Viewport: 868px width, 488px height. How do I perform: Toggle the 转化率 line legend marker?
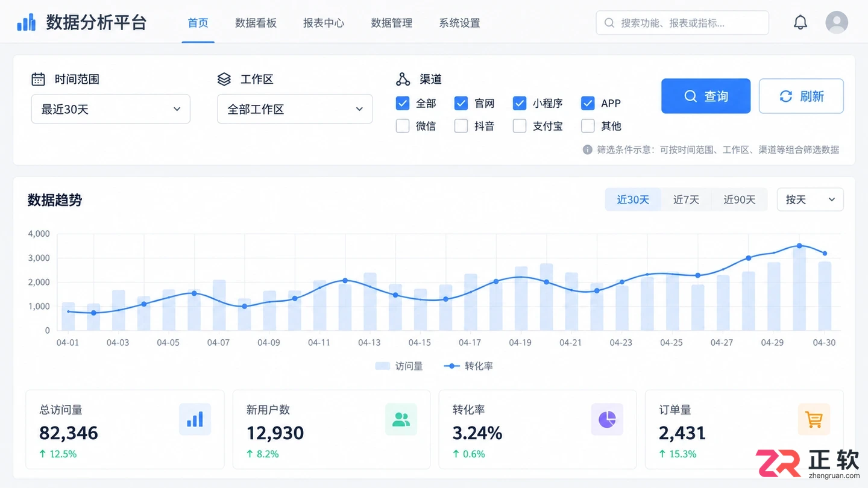(451, 366)
